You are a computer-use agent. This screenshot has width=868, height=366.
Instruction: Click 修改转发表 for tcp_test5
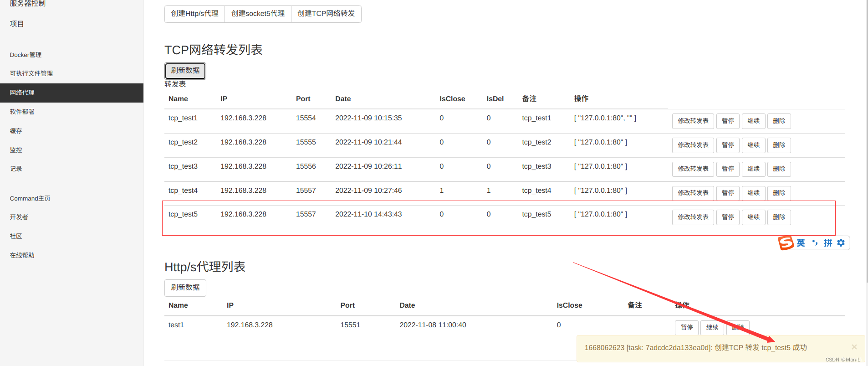click(x=693, y=217)
